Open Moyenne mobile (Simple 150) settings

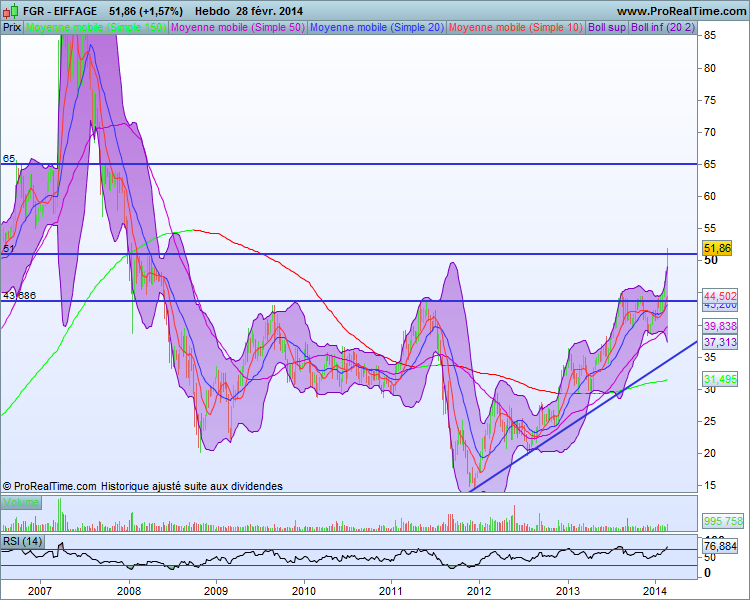[x=96, y=27]
